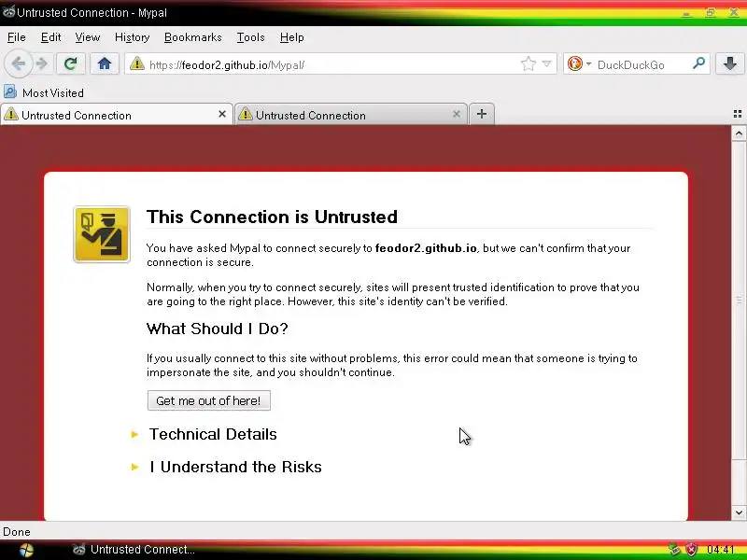This screenshot has height=560, width=747.
Task: Open the Start menu orb
Action: click(x=27, y=550)
